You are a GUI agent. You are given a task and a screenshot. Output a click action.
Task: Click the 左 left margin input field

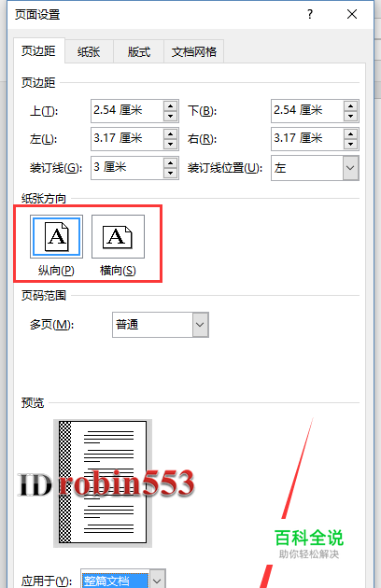click(x=127, y=139)
